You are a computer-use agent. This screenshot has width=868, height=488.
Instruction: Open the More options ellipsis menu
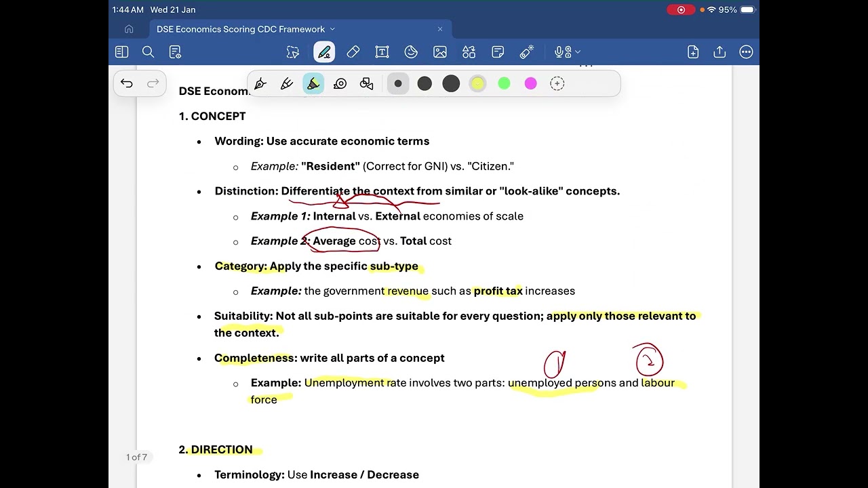[746, 52]
